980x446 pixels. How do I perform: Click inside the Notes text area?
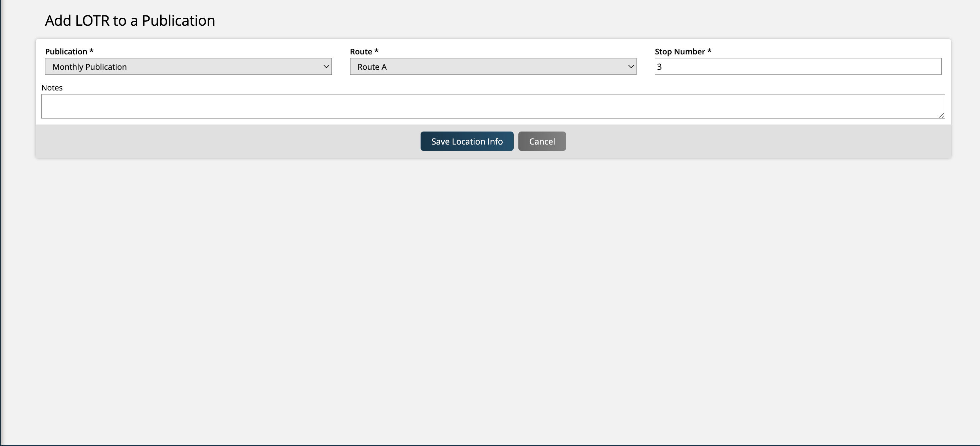click(x=493, y=106)
